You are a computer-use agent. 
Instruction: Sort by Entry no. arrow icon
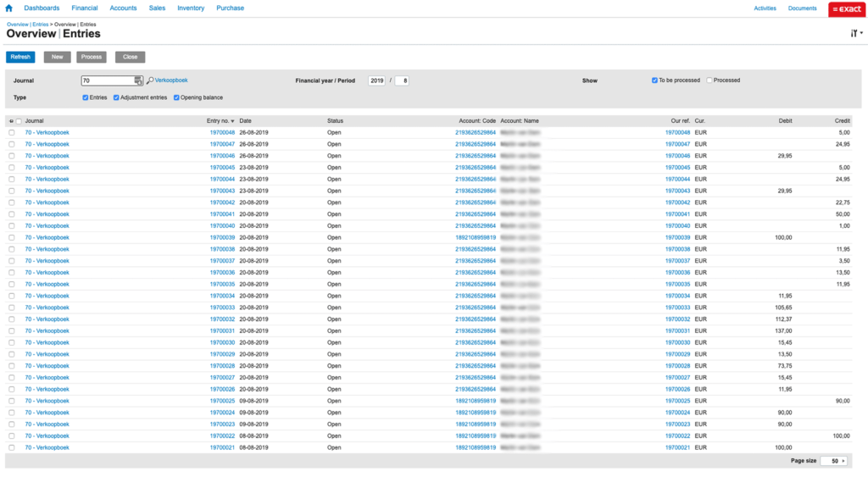(232, 121)
